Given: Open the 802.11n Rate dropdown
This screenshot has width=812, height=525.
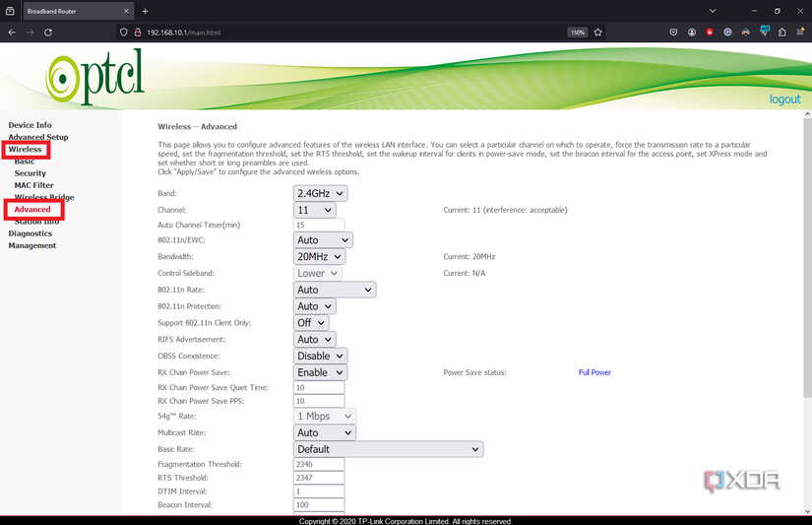Looking at the screenshot, I should pyautogui.click(x=335, y=290).
